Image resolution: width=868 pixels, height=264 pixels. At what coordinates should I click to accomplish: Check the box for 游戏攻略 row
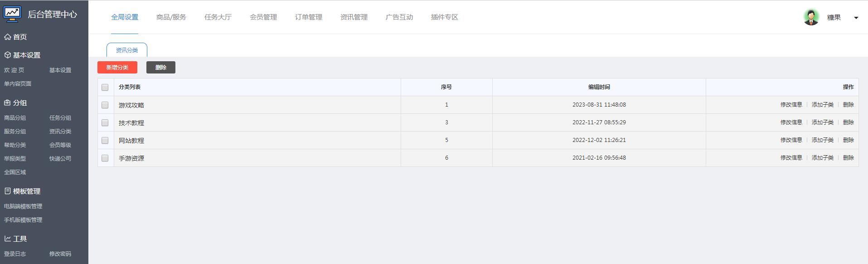coord(105,105)
